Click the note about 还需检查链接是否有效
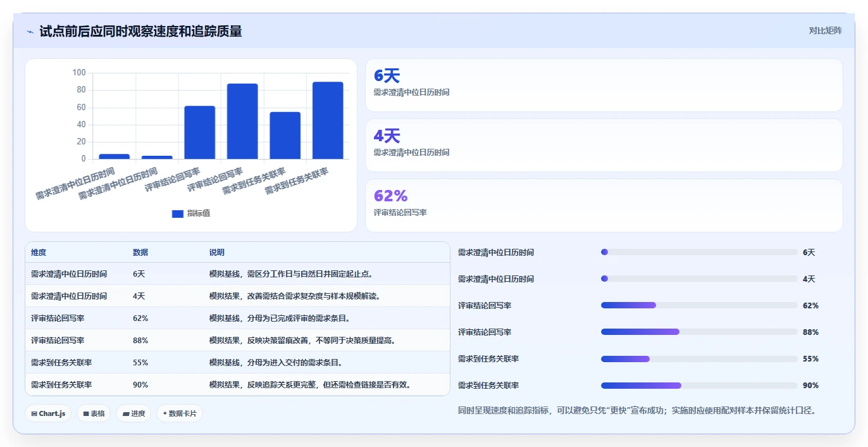Viewport: 868px width, 447px height. [310, 384]
